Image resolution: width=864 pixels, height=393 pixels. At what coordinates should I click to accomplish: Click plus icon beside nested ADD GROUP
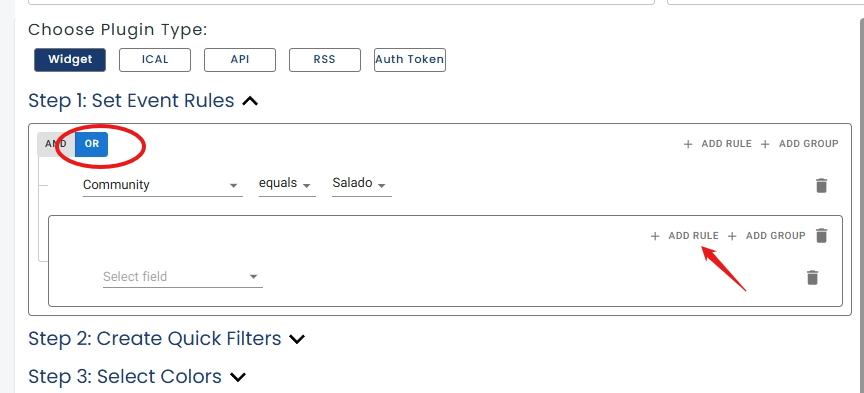click(x=732, y=236)
